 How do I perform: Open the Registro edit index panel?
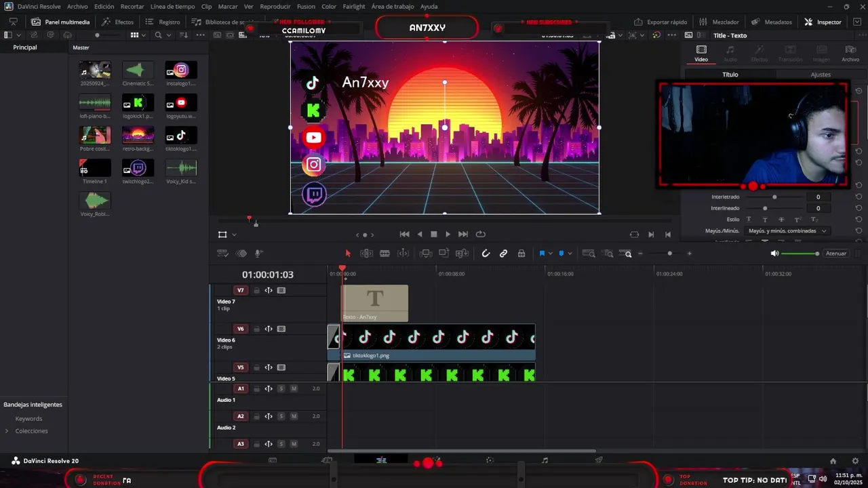click(x=163, y=22)
